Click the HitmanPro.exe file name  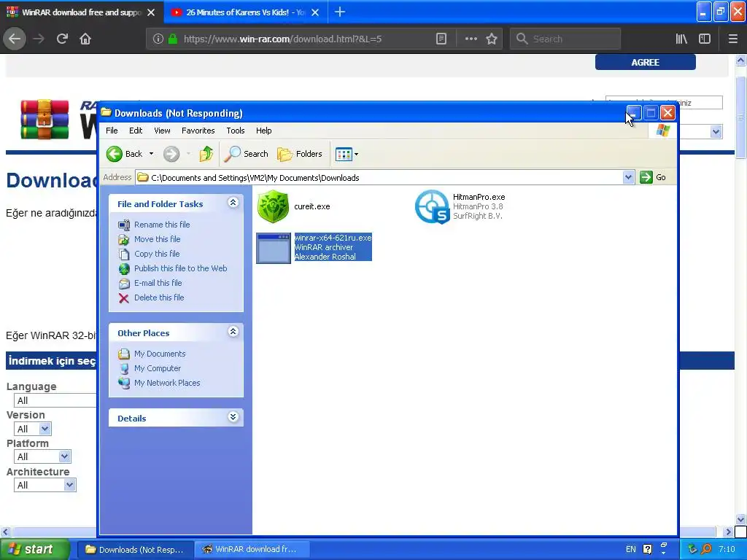(x=479, y=197)
